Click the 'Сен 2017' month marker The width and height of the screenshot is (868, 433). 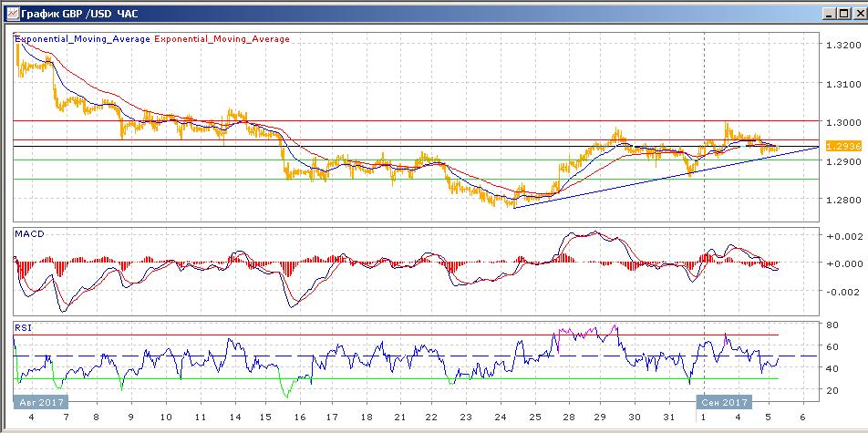(x=725, y=402)
